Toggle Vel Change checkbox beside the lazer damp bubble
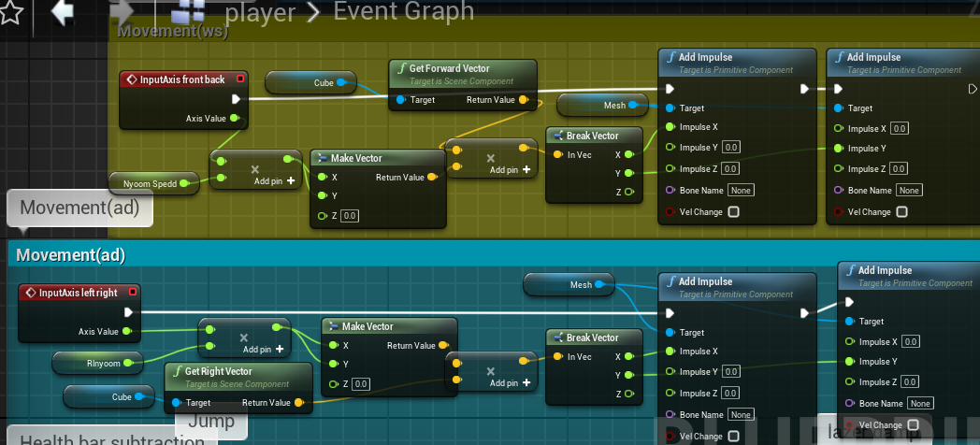The image size is (980, 445). (x=913, y=425)
